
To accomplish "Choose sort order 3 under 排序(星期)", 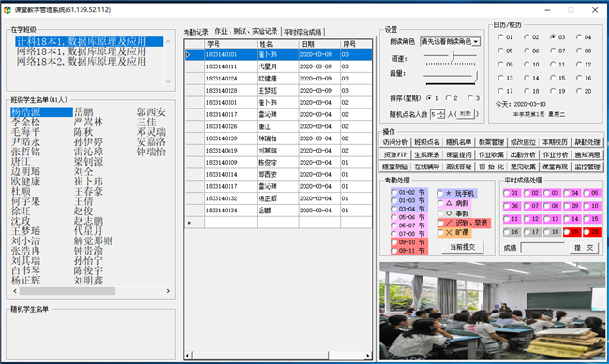I will [x=470, y=98].
